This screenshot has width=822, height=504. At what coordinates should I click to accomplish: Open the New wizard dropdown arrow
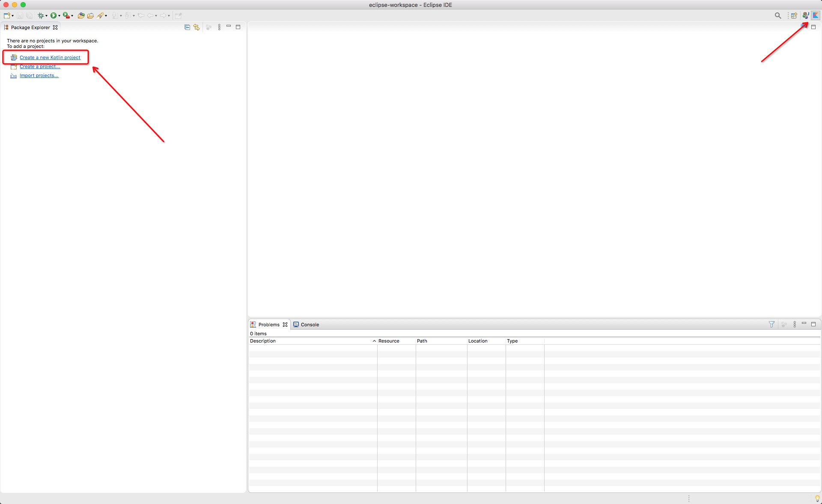tap(12, 16)
